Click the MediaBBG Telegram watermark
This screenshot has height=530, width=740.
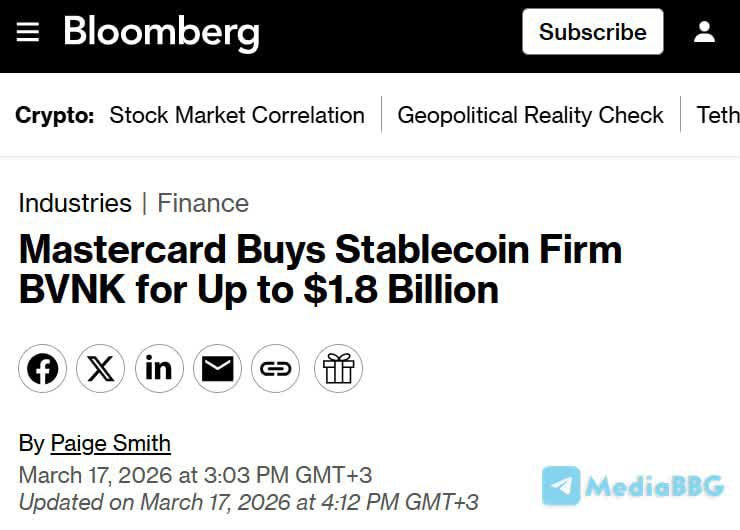point(633,486)
